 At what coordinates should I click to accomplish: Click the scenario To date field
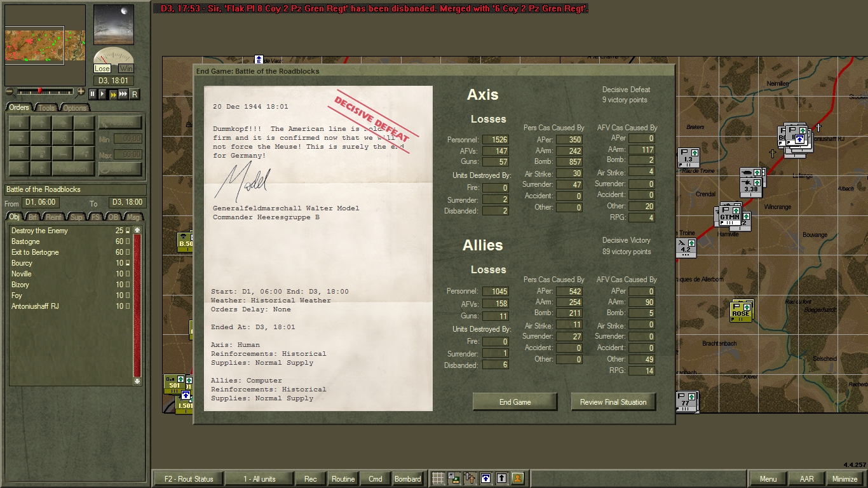click(x=127, y=203)
